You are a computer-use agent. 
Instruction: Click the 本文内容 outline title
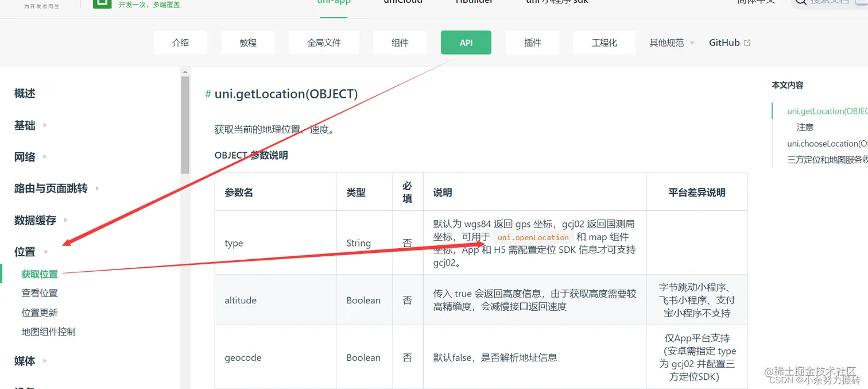coord(788,85)
